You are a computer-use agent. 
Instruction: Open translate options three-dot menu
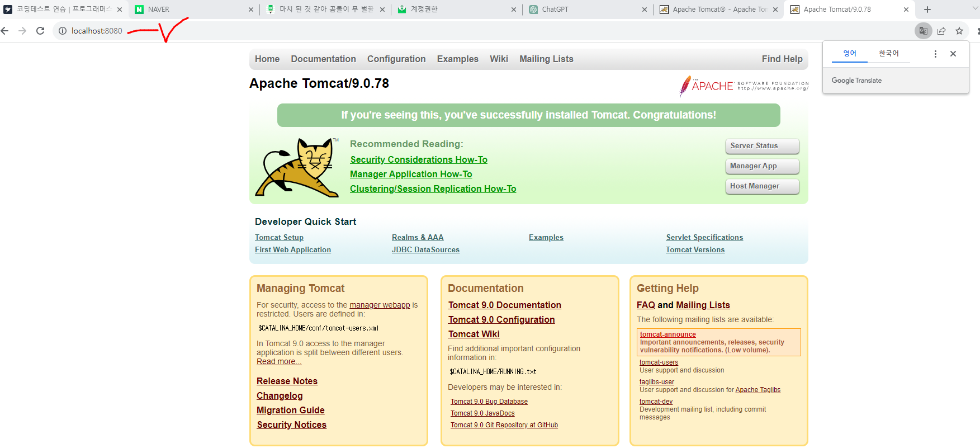(935, 54)
